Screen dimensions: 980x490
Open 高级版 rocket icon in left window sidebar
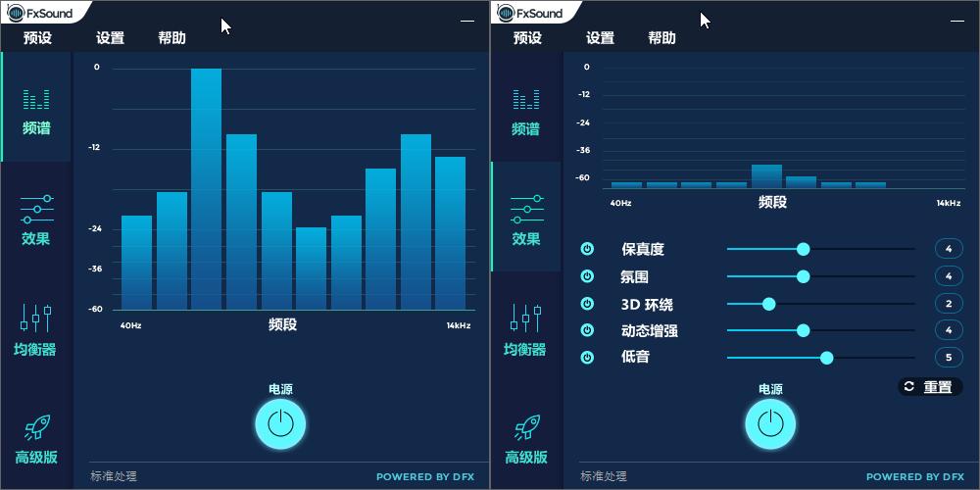point(37,427)
